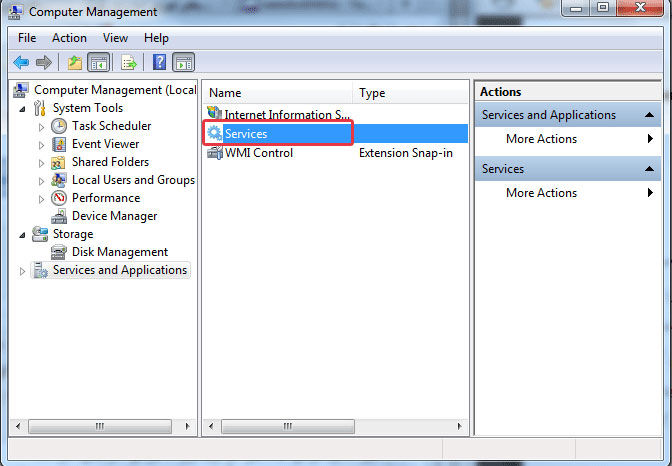Click the Task Scheduler clock icon

(59, 126)
